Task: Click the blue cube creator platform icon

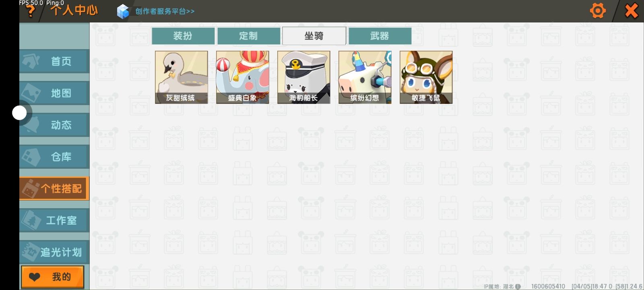Action: click(x=123, y=11)
